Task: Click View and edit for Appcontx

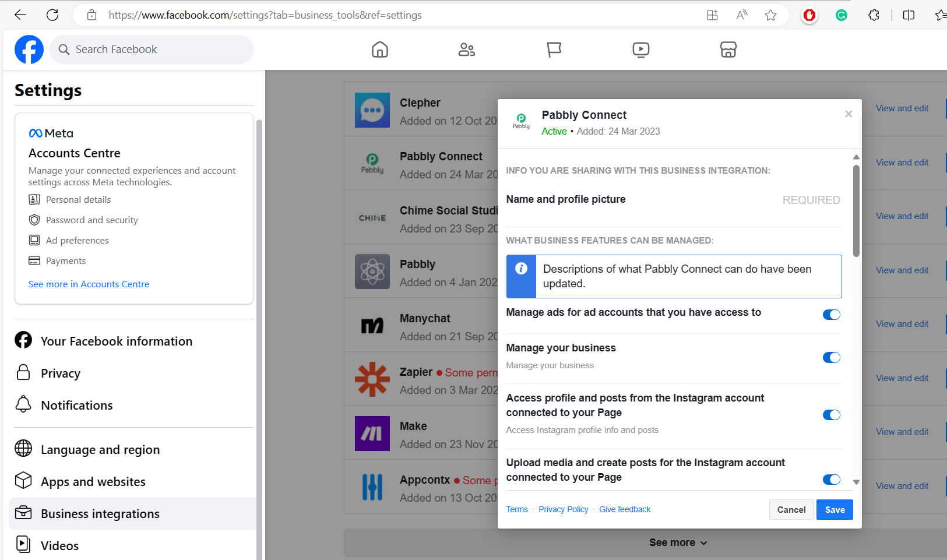Action: 902,486
